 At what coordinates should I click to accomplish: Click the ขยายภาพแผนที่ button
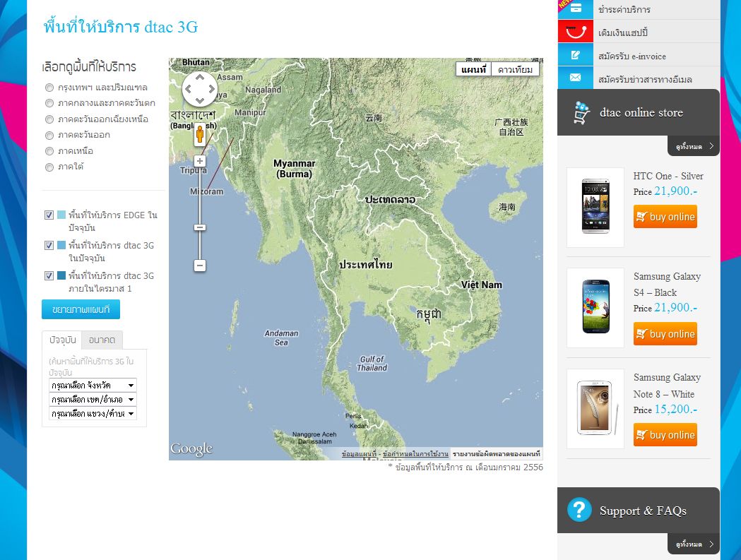81,309
